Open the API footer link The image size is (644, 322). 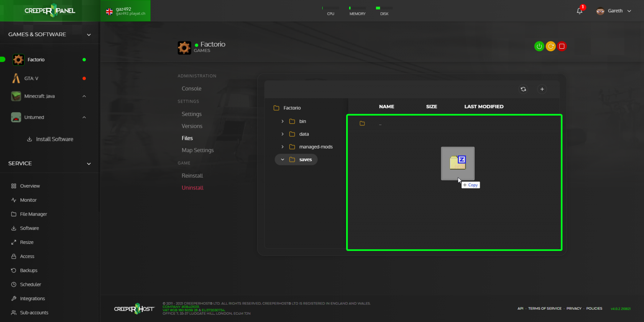point(521,309)
